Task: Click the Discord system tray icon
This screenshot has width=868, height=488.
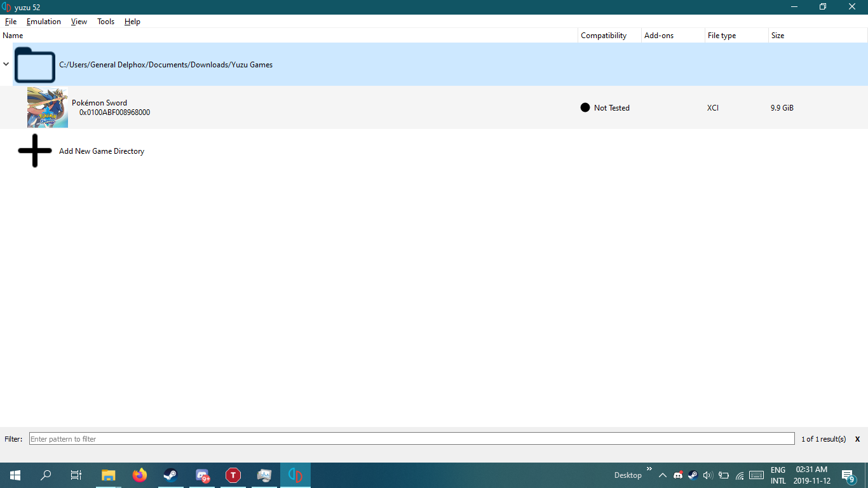Action: [x=678, y=475]
